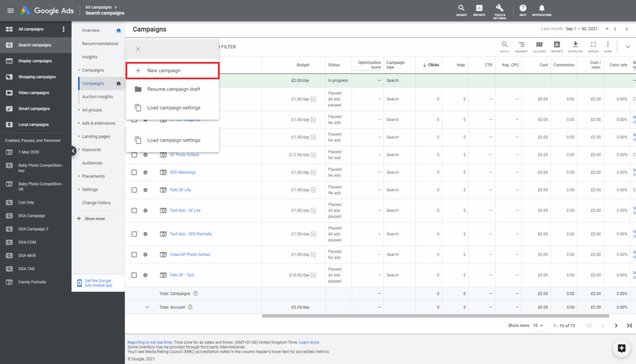Click Total Account help icon
636x364 pixels.
coord(190,307)
